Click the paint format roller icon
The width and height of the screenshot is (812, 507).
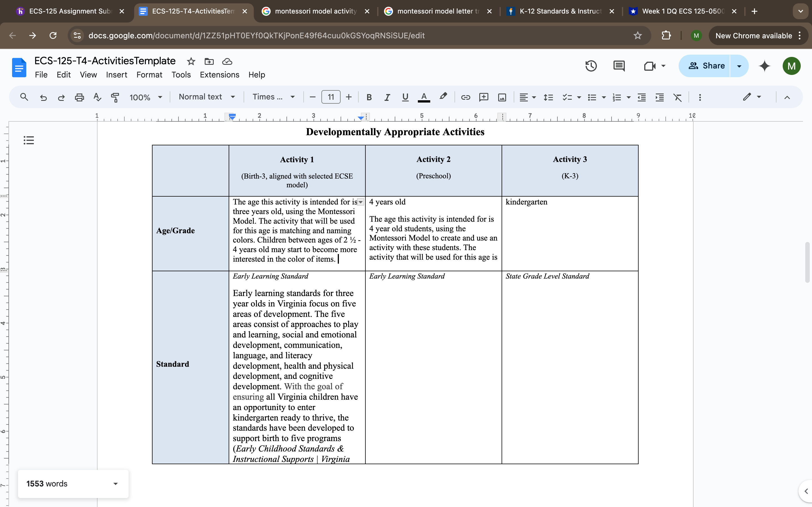pos(115,97)
